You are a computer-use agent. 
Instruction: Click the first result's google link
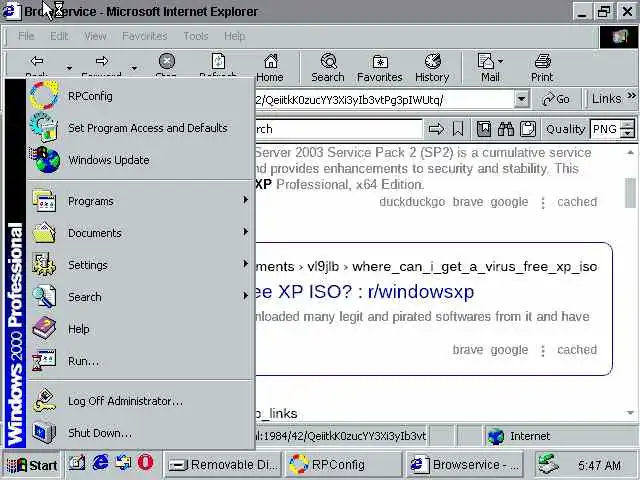click(509, 202)
